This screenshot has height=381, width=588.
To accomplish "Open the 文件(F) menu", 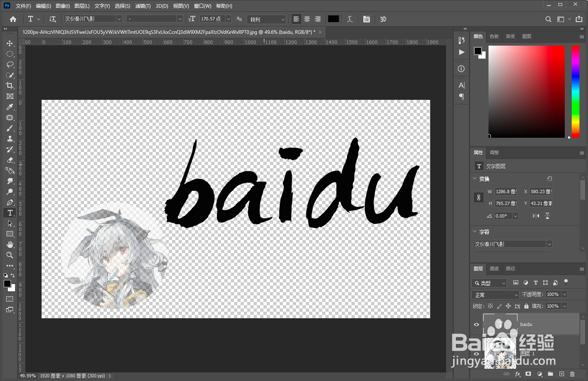I will (23, 6).
